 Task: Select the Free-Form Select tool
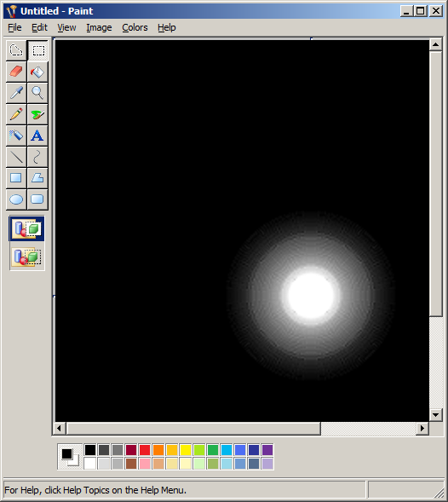pyautogui.click(x=16, y=50)
